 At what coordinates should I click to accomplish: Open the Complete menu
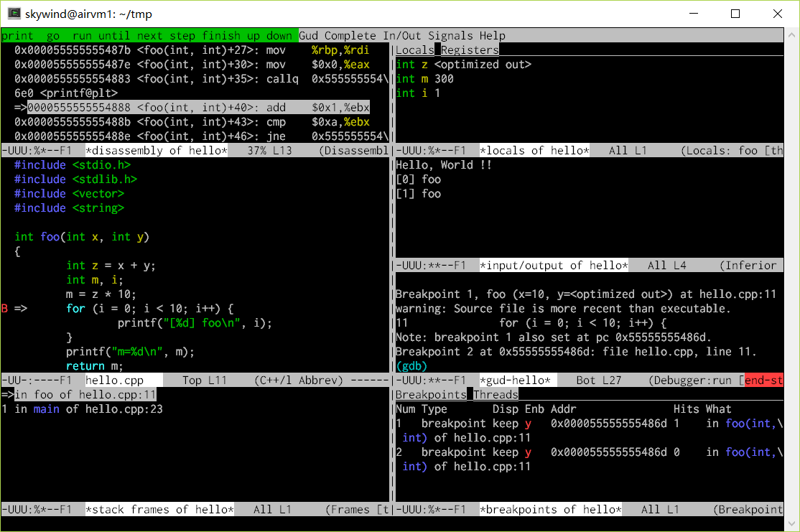350,36
